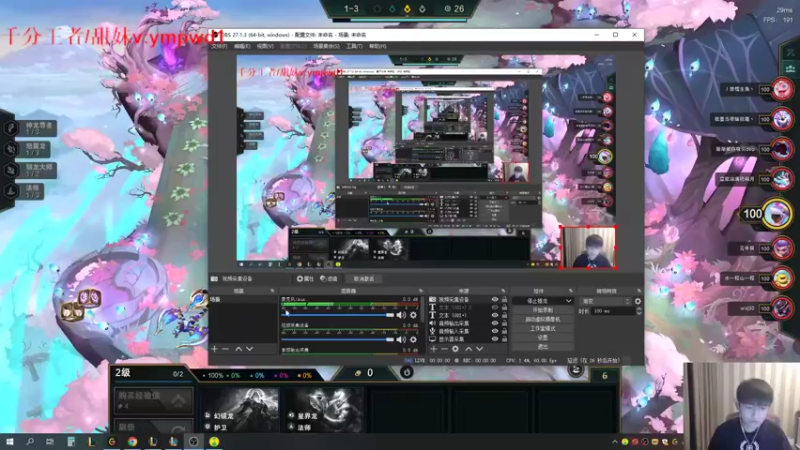
Task: Pop out the scene transitions dock icon
Action: [638, 291]
